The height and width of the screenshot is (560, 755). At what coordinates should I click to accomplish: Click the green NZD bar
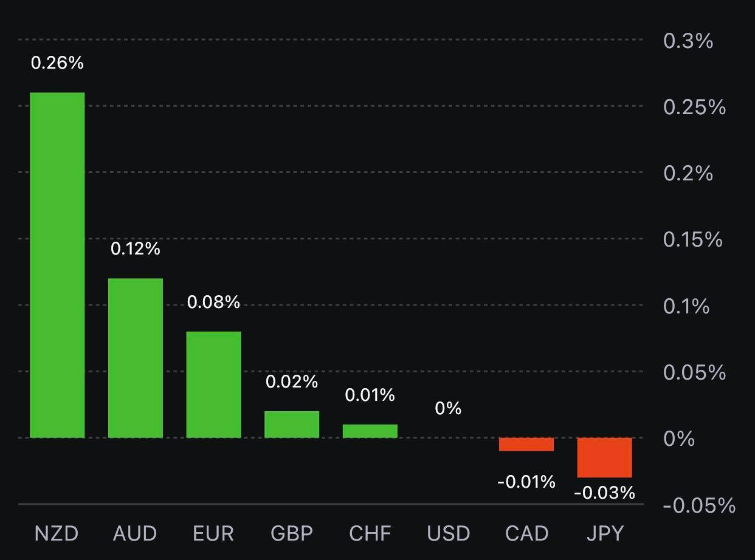pos(57,265)
